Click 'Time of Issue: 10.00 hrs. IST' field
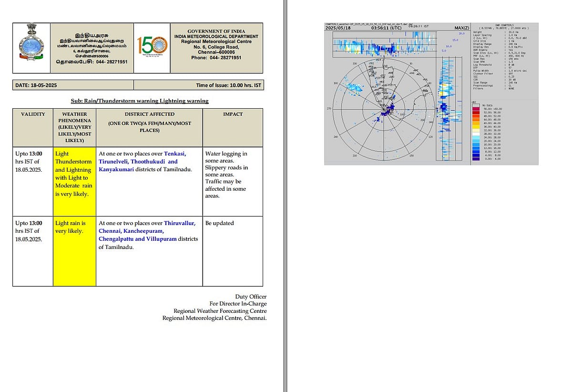 tap(228, 85)
